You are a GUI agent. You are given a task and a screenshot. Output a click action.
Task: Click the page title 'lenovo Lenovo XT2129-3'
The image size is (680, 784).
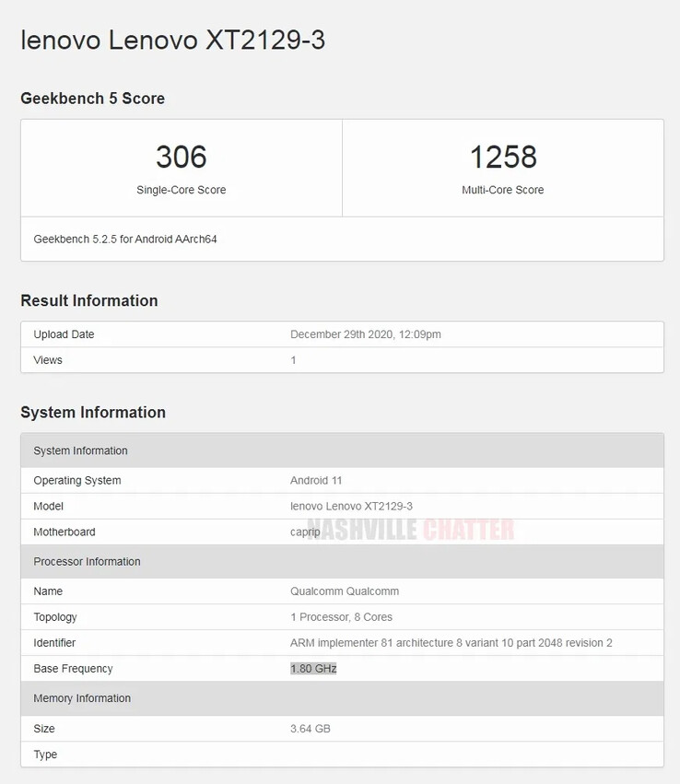pos(173,40)
